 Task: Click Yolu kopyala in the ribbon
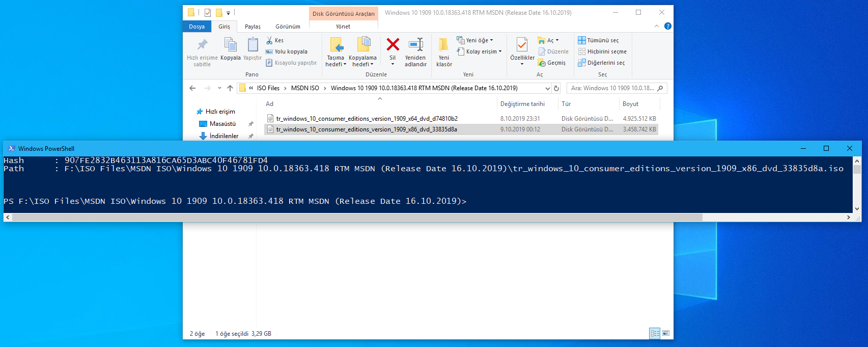287,51
